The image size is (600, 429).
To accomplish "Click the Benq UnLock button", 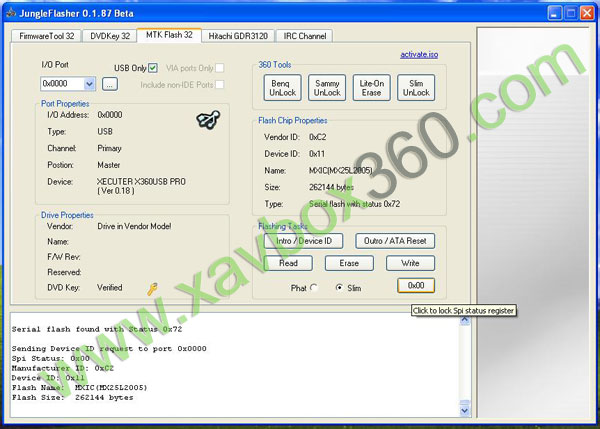I will pos(282,88).
